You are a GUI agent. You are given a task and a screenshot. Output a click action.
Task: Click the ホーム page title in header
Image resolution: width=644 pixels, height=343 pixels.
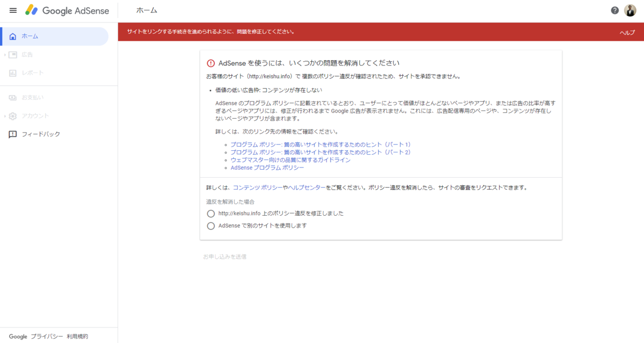pyautogui.click(x=147, y=11)
